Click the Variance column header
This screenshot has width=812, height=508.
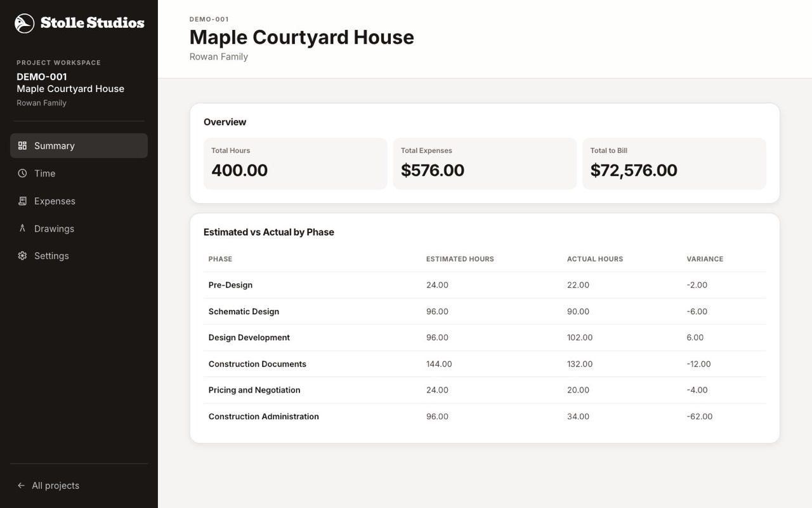click(705, 259)
